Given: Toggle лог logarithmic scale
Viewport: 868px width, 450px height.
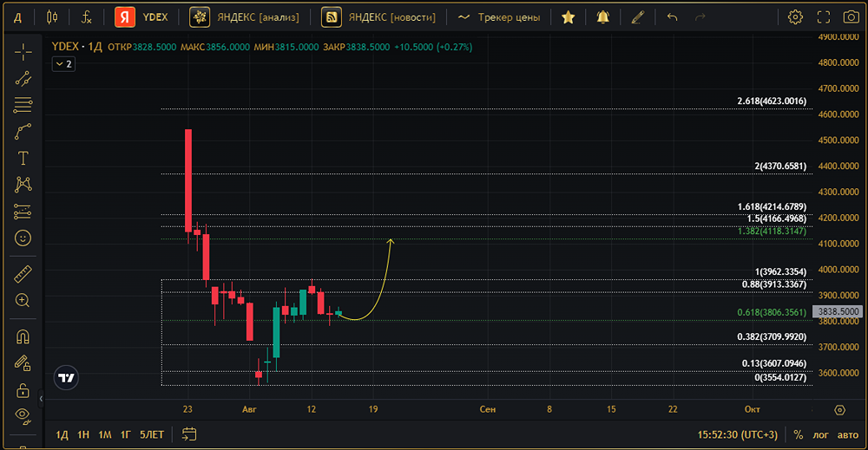Looking at the screenshot, I should [x=820, y=435].
